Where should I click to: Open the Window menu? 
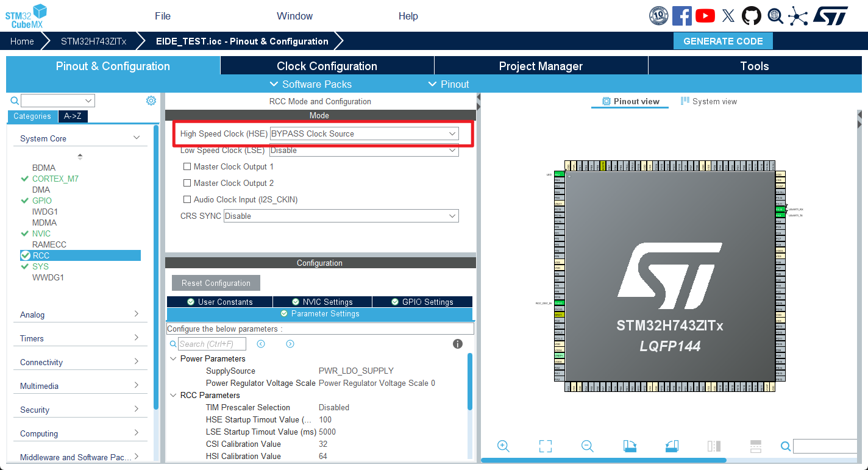[294, 16]
